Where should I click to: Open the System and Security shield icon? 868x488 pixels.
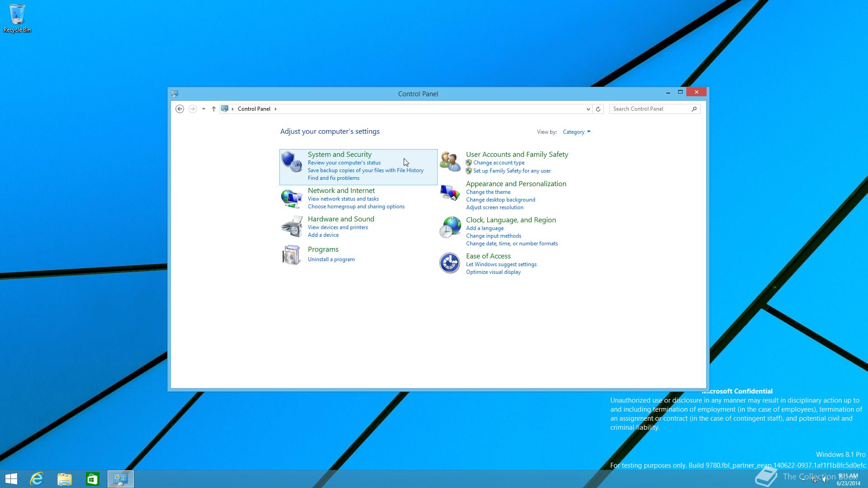click(292, 162)
